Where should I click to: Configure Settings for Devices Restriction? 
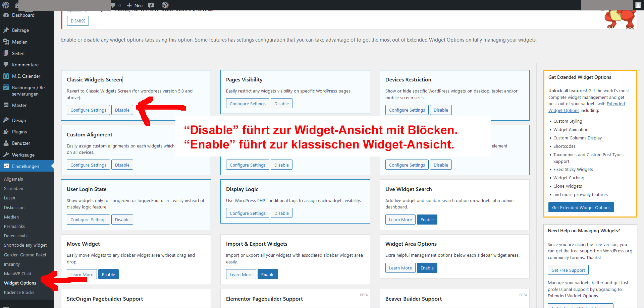[x=407, y=110]
